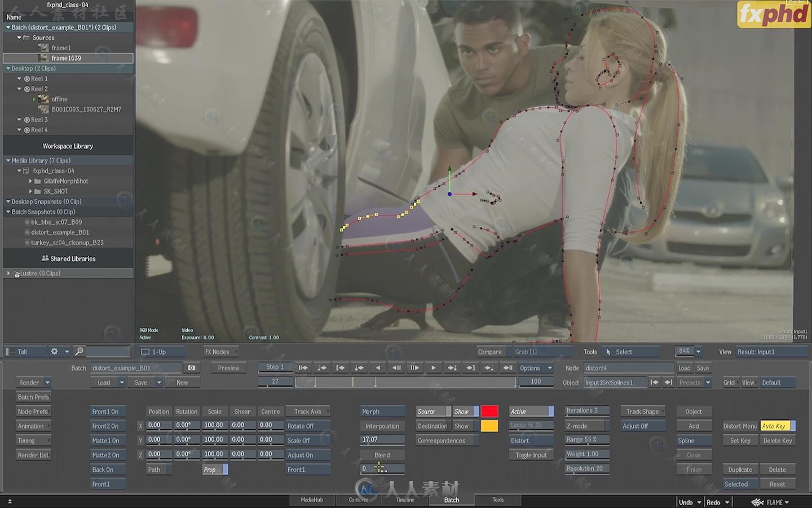Select next object next to Input1SrcSplines1
This screenshot has width=812, height=508.
click(x=668, y=383)
